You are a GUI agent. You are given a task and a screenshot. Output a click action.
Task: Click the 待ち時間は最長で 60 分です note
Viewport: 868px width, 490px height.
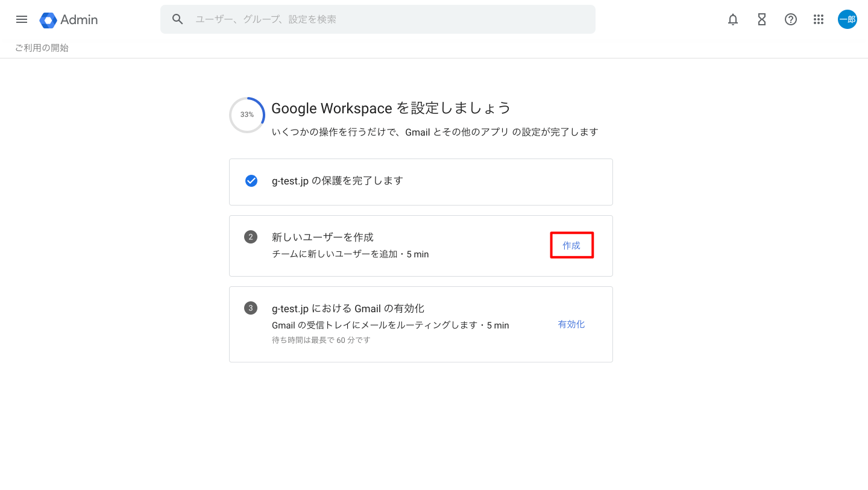tap(321, 340)
